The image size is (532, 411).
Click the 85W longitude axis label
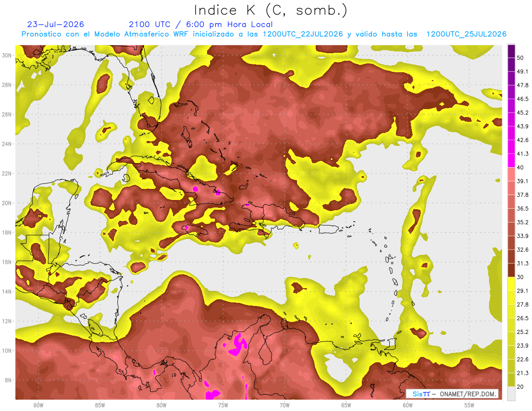[100, 405]
